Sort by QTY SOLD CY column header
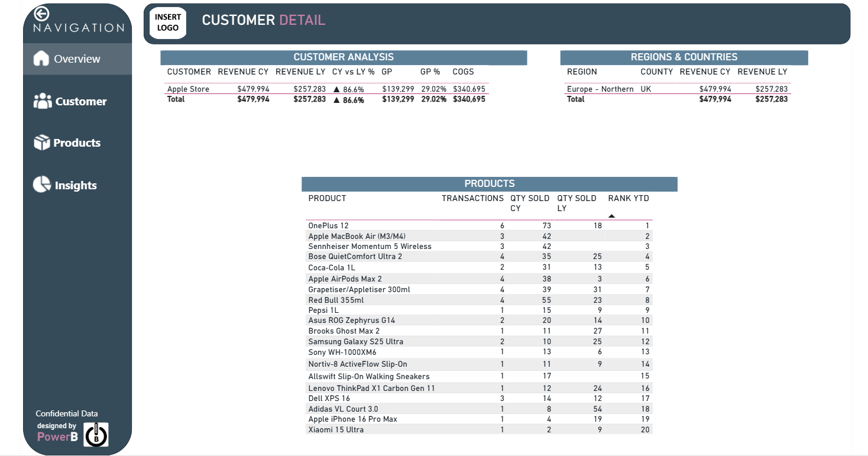 (530, 203)
